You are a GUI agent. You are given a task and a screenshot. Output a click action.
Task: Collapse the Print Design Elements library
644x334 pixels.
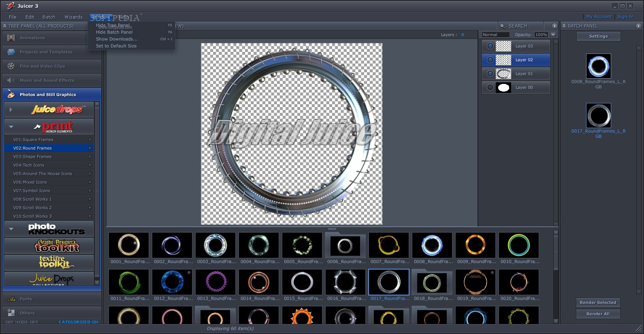pyautogui.click(x=11, y=127)
